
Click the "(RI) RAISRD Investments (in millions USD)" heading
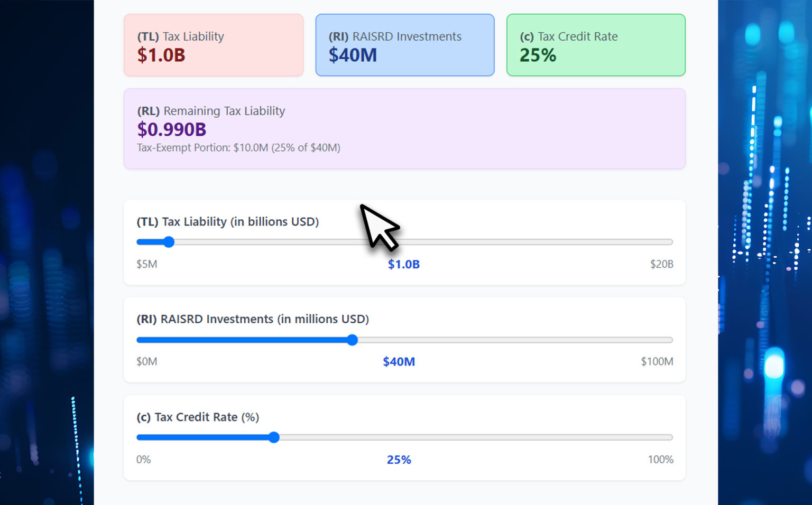tap(253, 319)
